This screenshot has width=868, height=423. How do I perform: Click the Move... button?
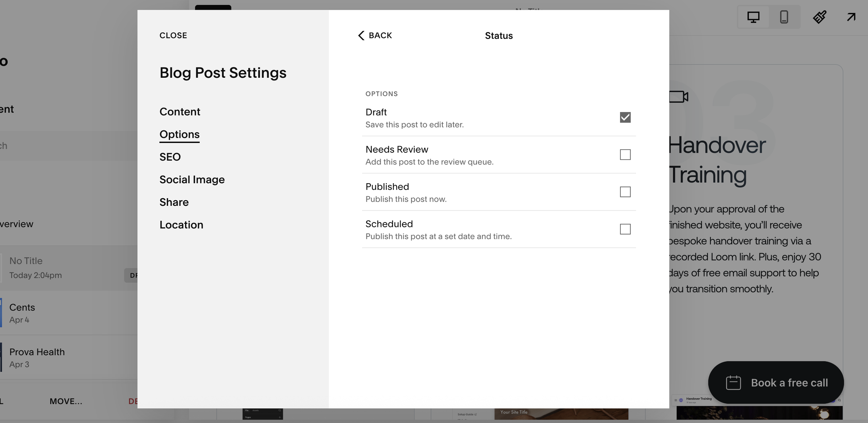[66, 401]
